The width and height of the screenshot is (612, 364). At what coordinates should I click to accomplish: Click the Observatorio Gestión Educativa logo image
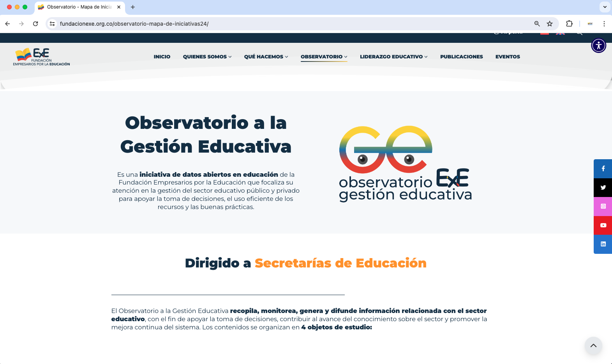[405, 164]
